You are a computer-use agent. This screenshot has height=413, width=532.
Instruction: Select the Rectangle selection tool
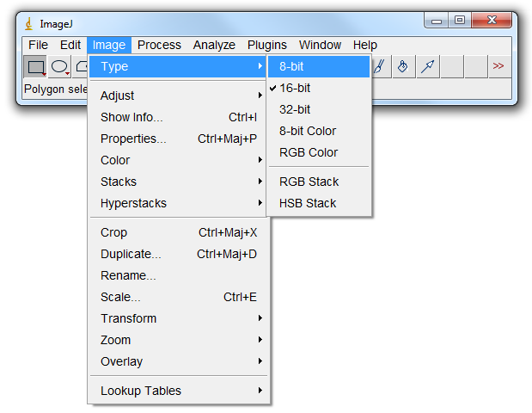coord(35,66)
